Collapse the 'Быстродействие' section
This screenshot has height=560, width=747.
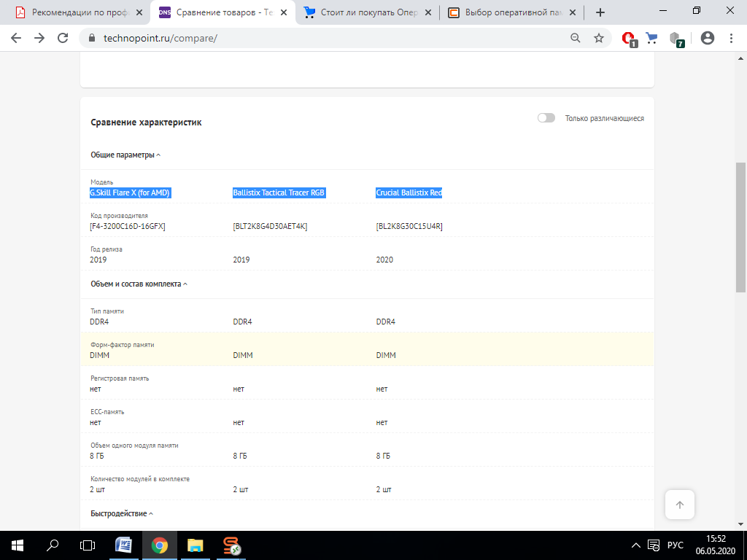(122, 513)
